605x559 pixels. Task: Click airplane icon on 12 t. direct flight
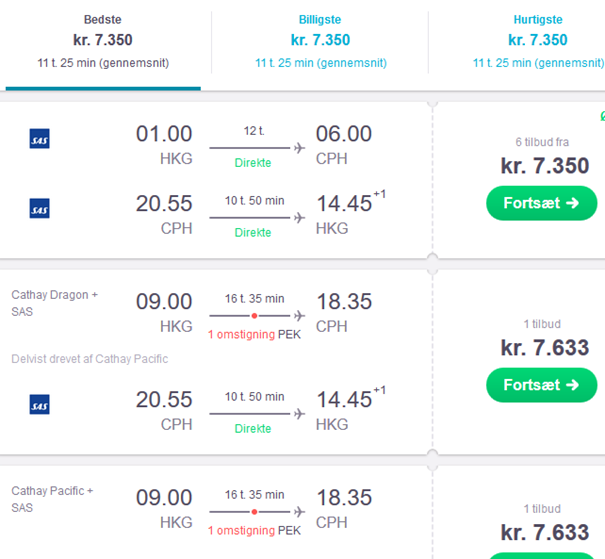tap(299, 148)
